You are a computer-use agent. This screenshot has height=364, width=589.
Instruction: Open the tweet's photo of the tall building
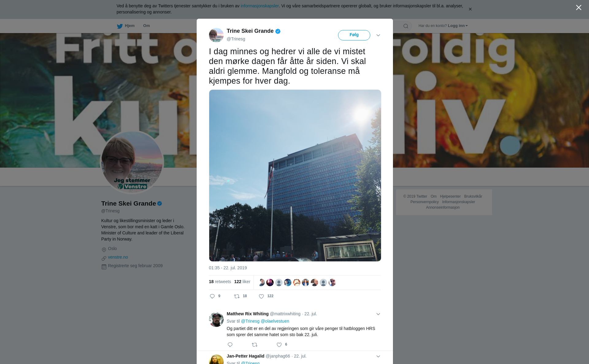(295, 176)
